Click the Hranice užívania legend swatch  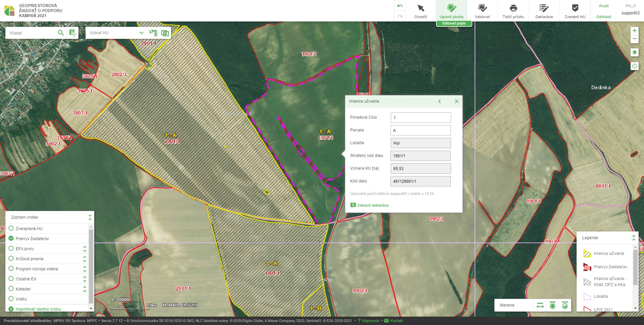click(x=587, y=254)
